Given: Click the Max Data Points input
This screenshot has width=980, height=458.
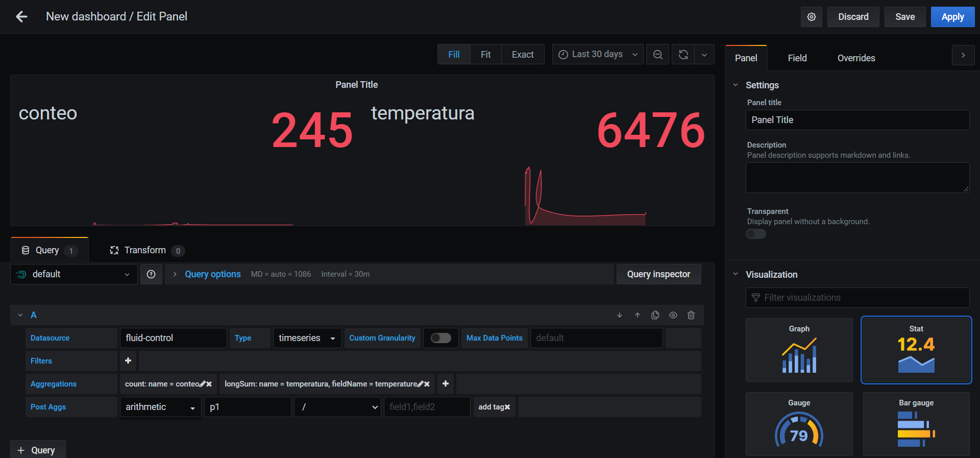Looking at the screenshot, I should [x=597, y=338].
